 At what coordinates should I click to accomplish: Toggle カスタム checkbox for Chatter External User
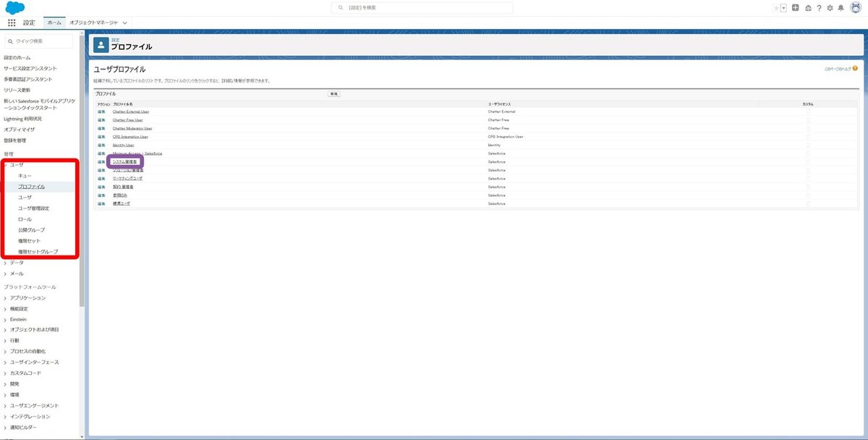808,111
